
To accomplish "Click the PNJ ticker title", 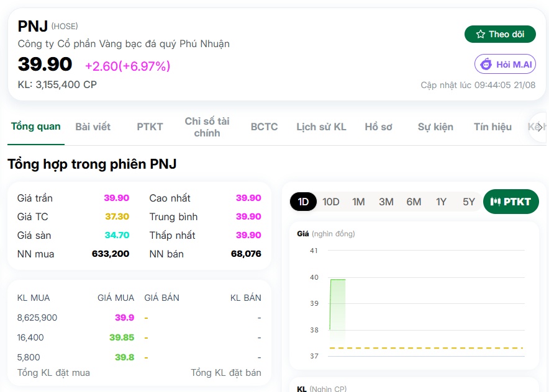I will (33, 26).
